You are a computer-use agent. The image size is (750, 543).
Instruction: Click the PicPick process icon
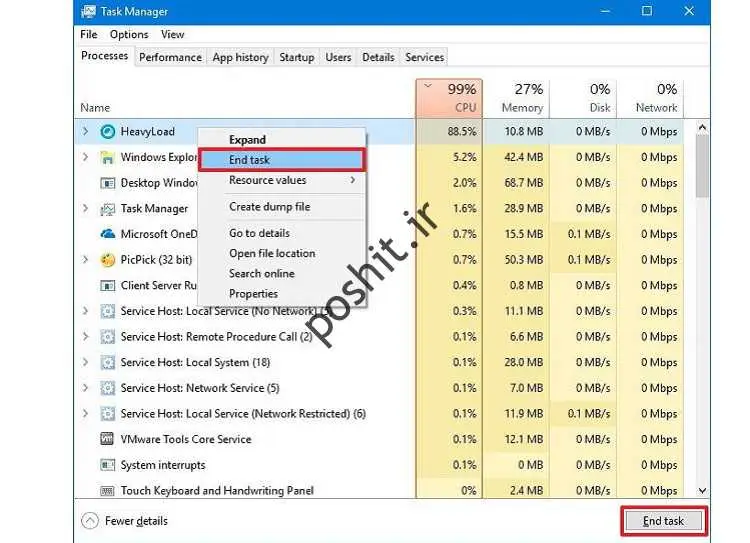[x=108, y=260]
